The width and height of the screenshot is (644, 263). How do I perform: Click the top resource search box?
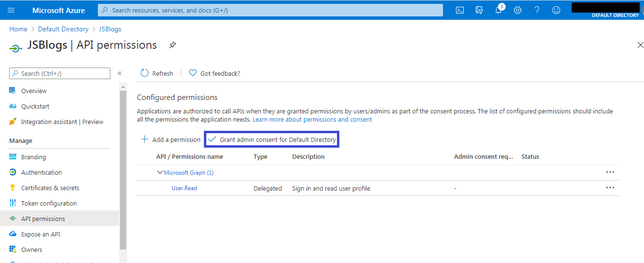pos(270,10)
